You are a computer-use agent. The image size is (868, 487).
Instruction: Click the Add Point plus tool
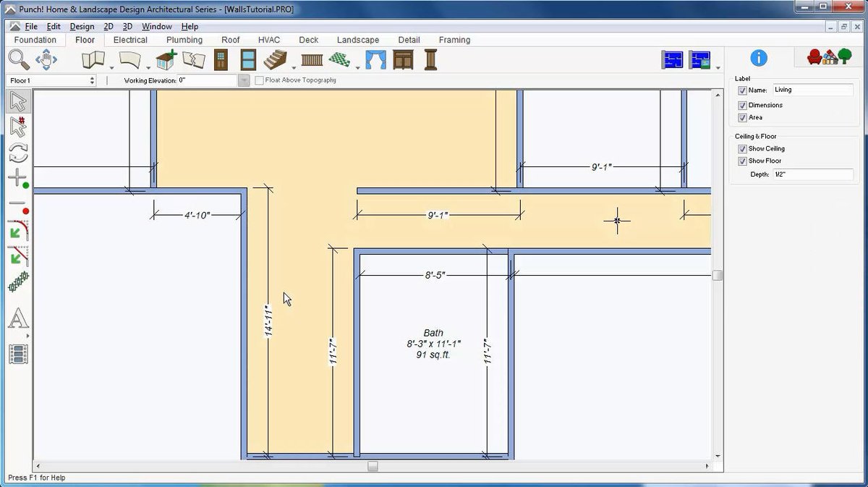[x=18, y=178]
